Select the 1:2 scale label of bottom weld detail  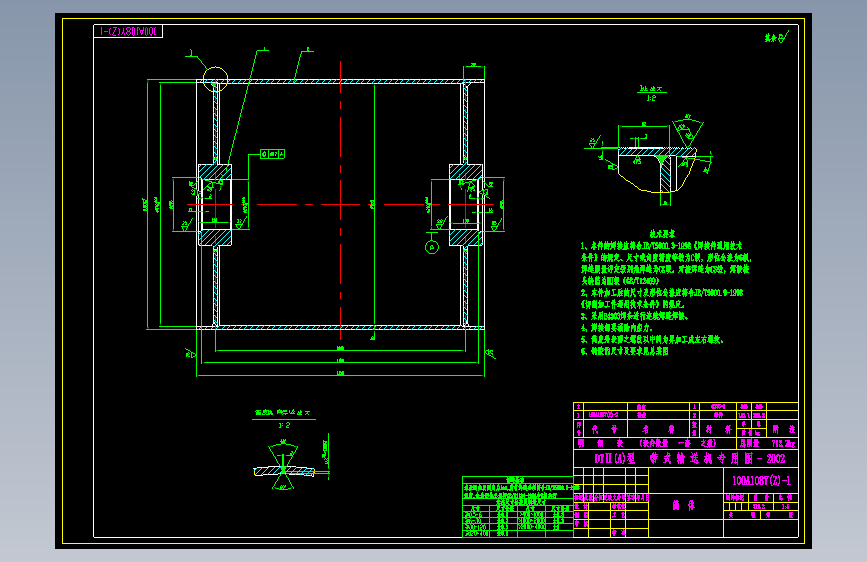[x=284, y=425]
